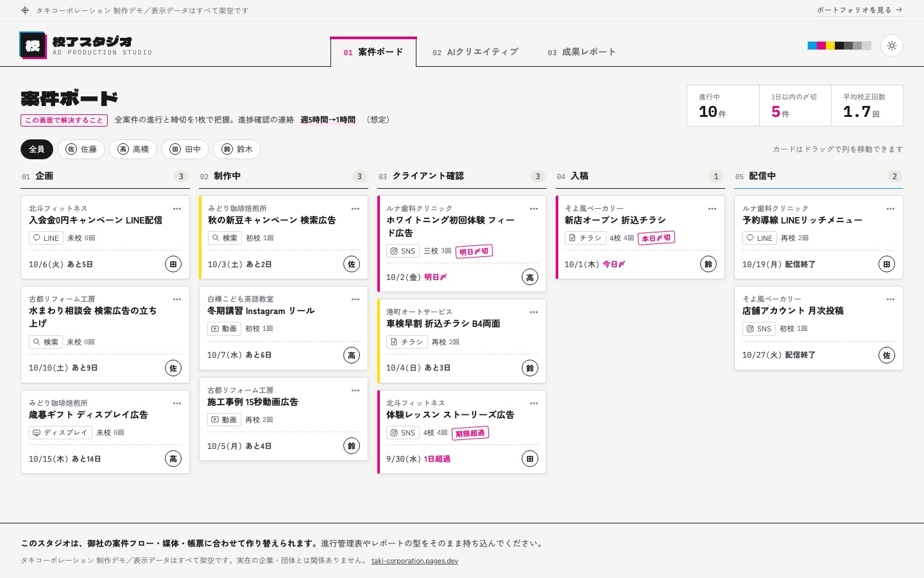Open the more menu on 店舗アカウント 月次投稿 card
This screenshot has width=924, height=578.
tap(891, 299)
